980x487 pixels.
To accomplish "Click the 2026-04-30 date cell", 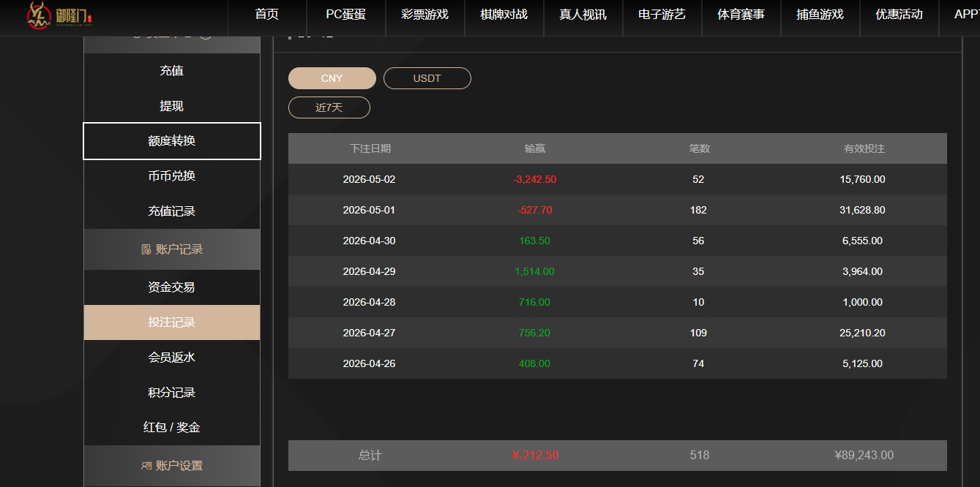I will coord(369,241).
